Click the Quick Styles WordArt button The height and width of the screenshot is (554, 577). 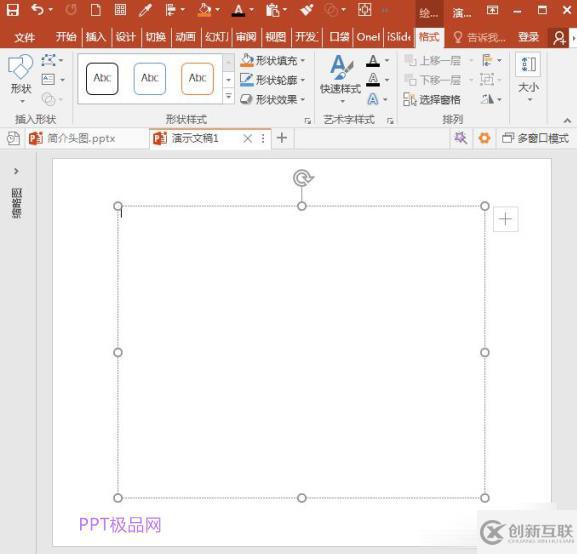340,79
